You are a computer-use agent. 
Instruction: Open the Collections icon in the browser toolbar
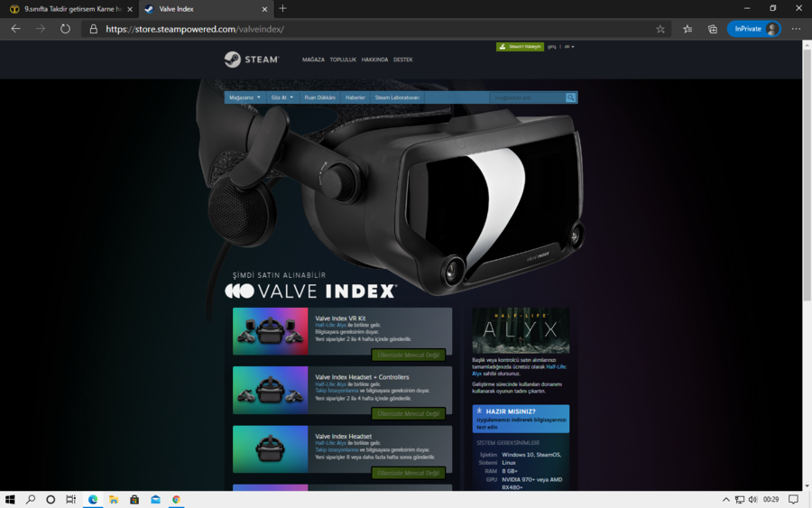pos(713,29)
